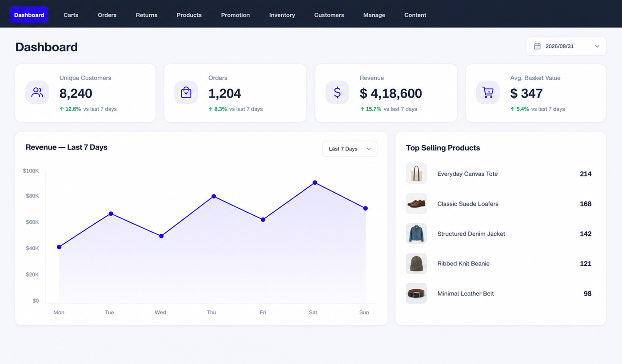Select the Monday revenue data point
Image resolution: width=622 pixels, height=364 pixels.
tap(59, 247)
